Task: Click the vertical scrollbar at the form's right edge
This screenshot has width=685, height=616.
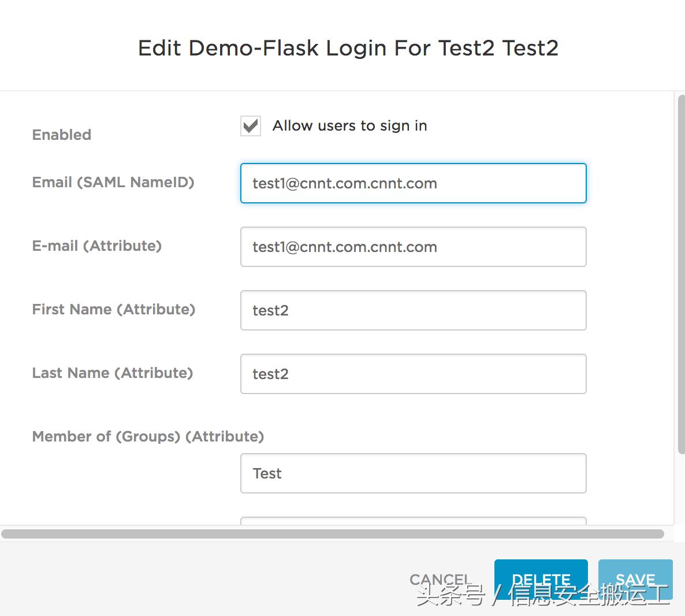Action: (x=681, y=272)
